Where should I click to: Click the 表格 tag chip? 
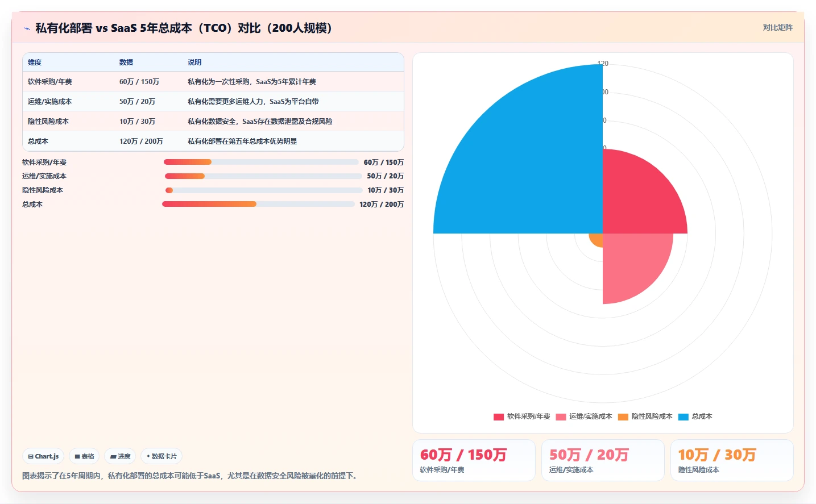point(84,456)
